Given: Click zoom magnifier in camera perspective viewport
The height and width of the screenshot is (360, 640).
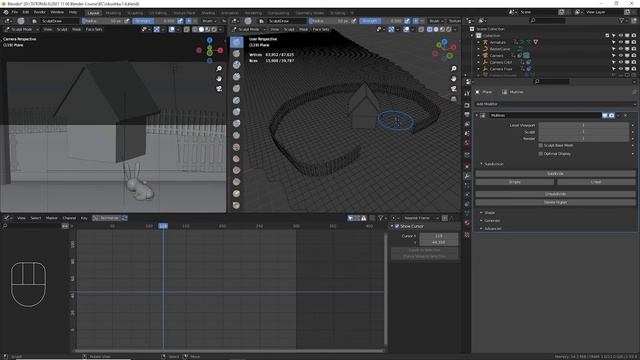Looking at the screenshot, I should (219, 69).
